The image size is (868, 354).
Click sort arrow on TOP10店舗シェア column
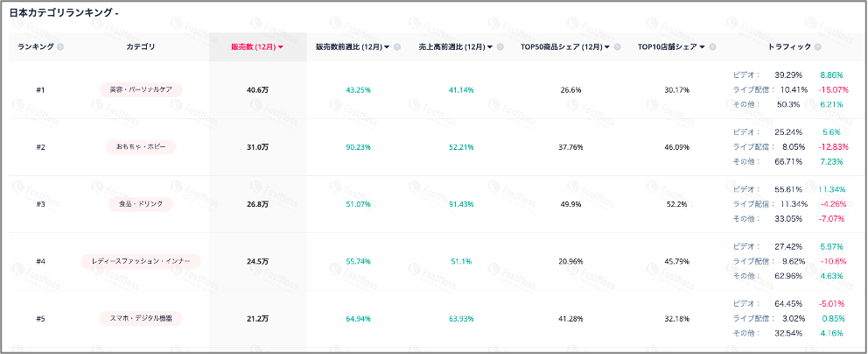tap(703, 46)
